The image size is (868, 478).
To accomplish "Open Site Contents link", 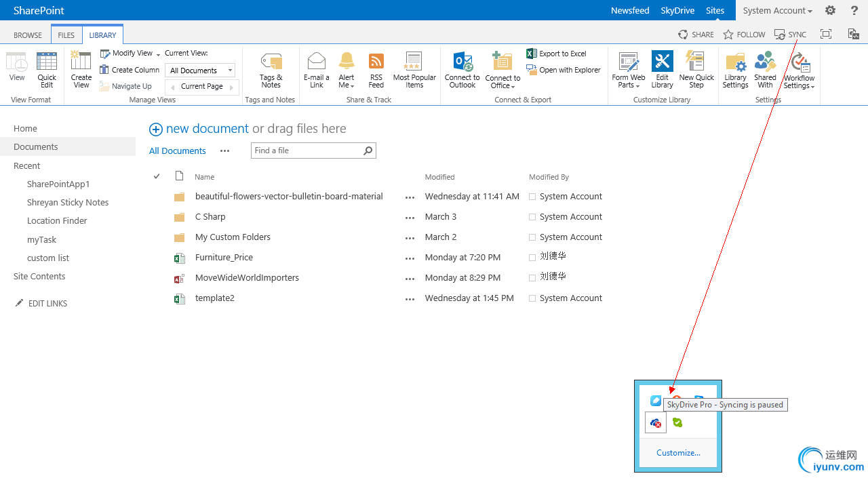I will pos(39,277).
